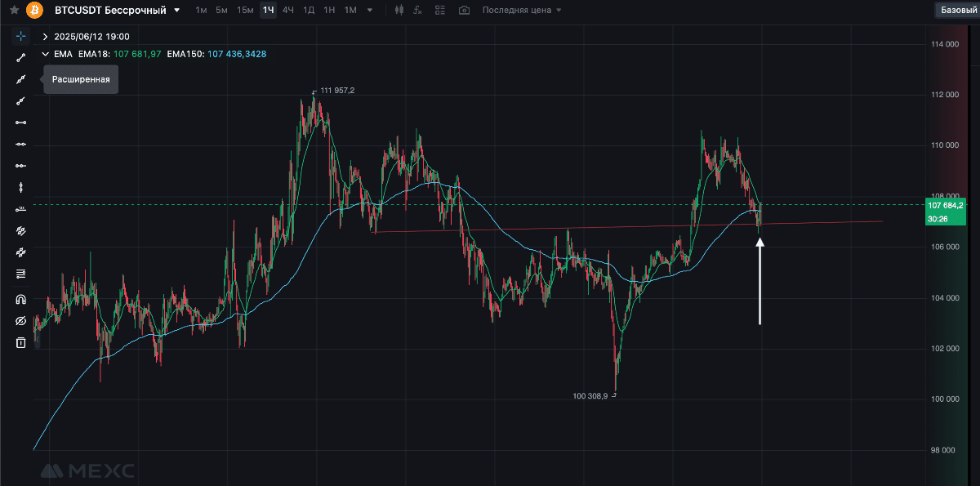The width and height of the screenshot is (980, 486).
Task: Toggle hide all drawings eye icon
Action: tap(20, 321)
